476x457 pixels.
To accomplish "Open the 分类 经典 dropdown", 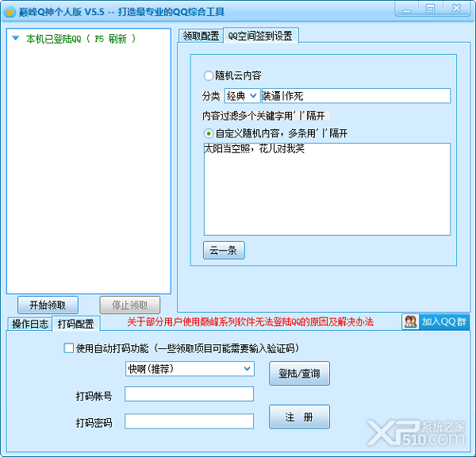I will pos(242,96).
